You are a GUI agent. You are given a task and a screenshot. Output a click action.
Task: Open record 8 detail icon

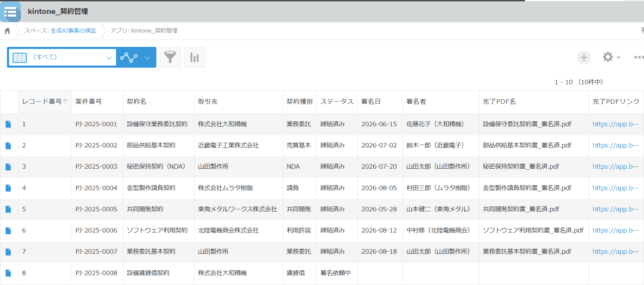pos(8,273)
